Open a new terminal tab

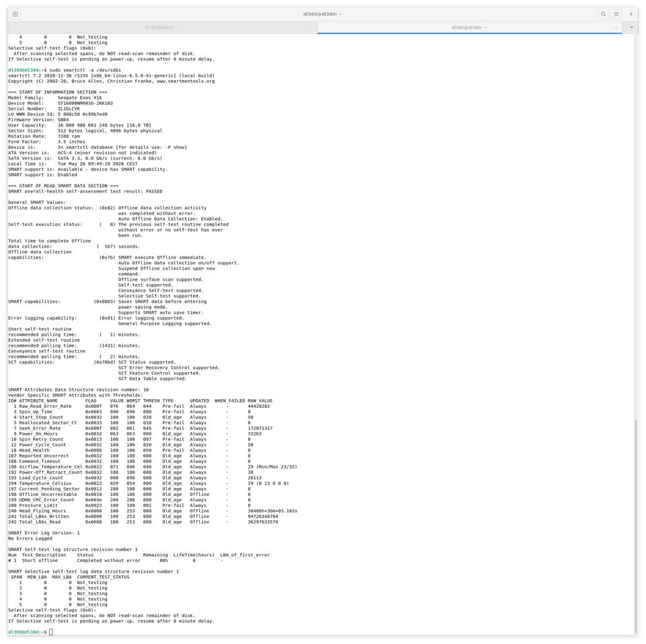[x=15, y=14]
